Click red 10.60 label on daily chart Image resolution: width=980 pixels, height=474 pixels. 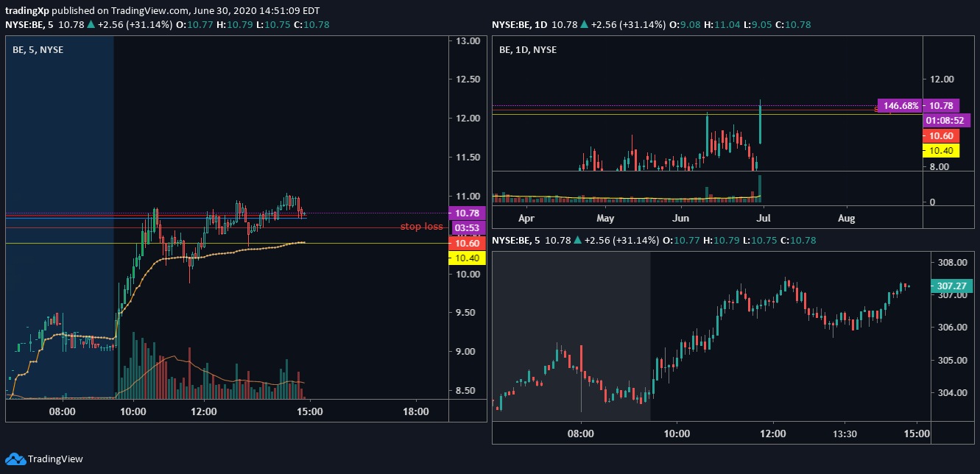coord(941,135)
